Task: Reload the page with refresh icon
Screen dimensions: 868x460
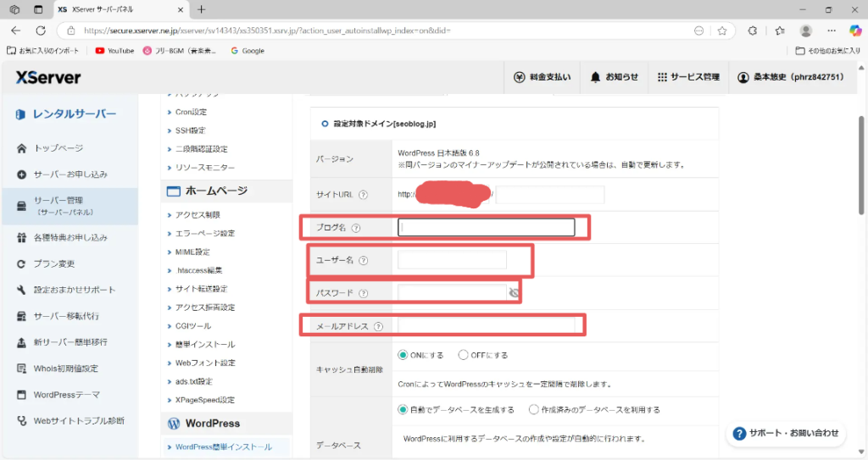Action: (41, 30)
